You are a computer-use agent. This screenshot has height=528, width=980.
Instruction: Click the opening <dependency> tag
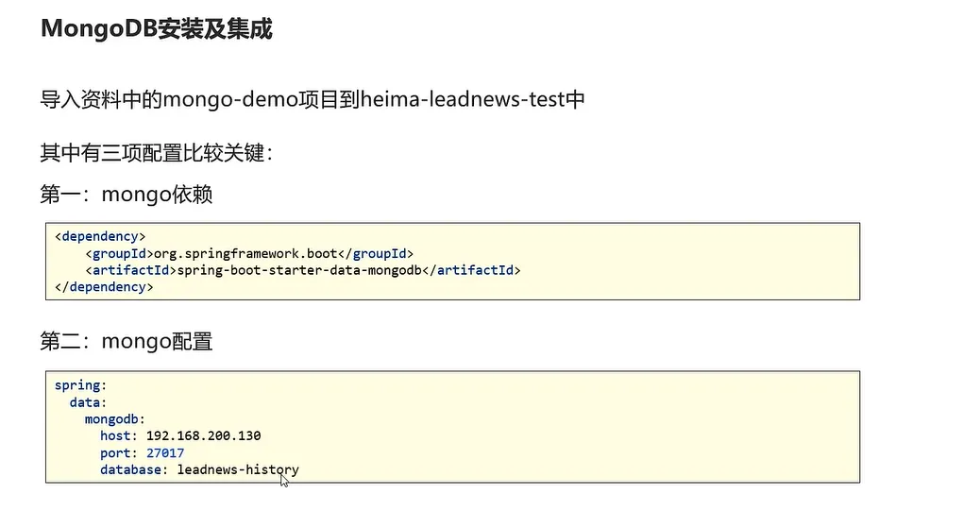click(100, 237)
